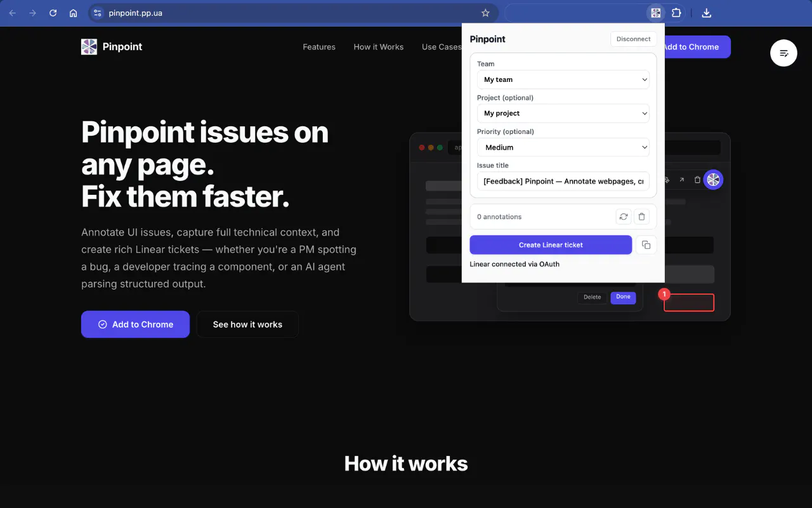This screenshot has width=812, height=508.
Task: Click the Delete button in the hero mockup
Action: click(592, 297)
